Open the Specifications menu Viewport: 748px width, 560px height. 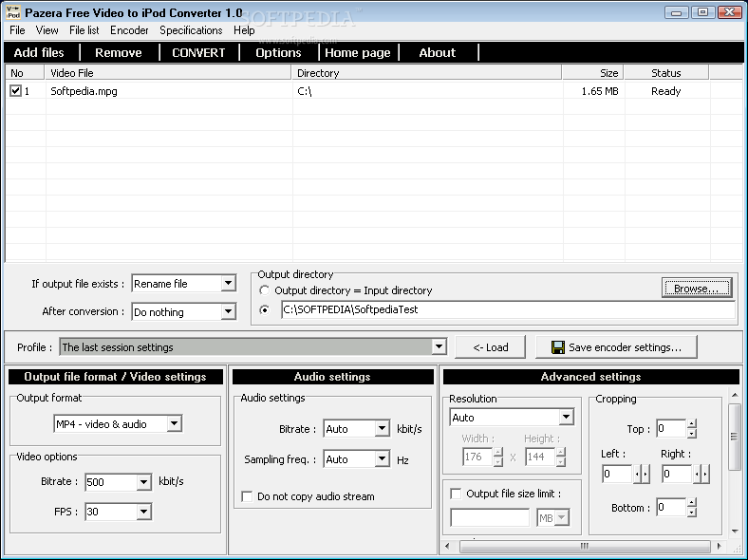click(x=191, y=30)
